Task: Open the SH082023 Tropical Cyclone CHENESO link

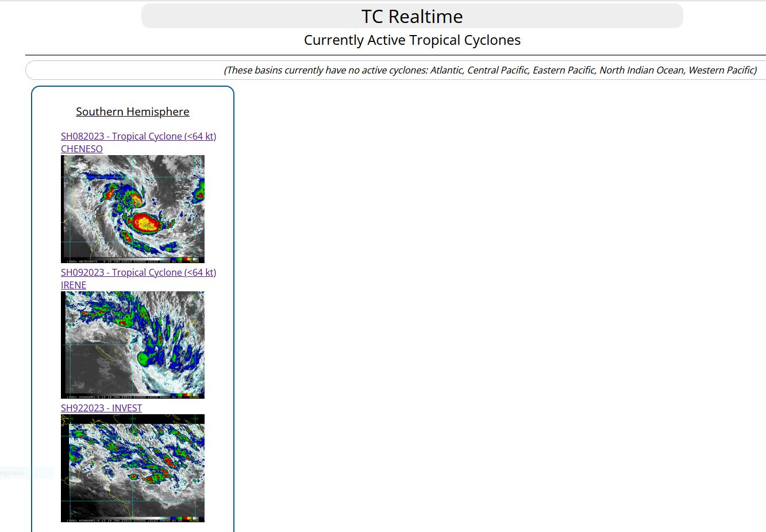Action: pyautogui.click(x=138, y=142)
